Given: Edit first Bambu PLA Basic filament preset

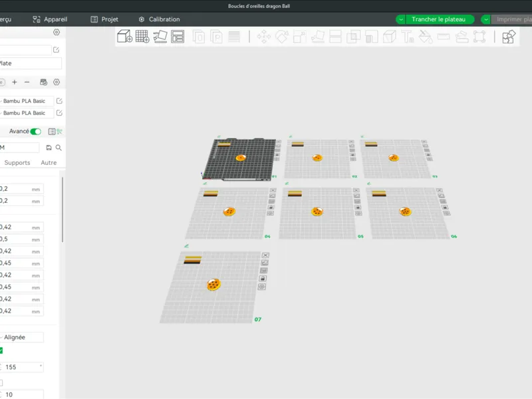Looking at the screenshot, I should (59, 101).
